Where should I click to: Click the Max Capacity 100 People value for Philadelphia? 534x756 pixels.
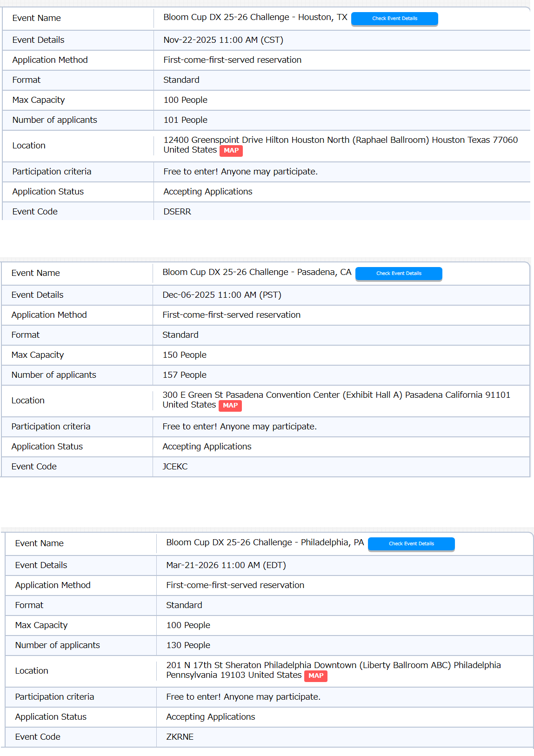coord(188,625)
